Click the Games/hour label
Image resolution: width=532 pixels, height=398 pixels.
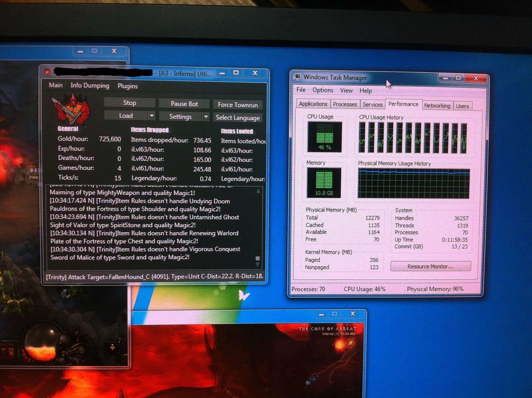(x=76, y=168)
